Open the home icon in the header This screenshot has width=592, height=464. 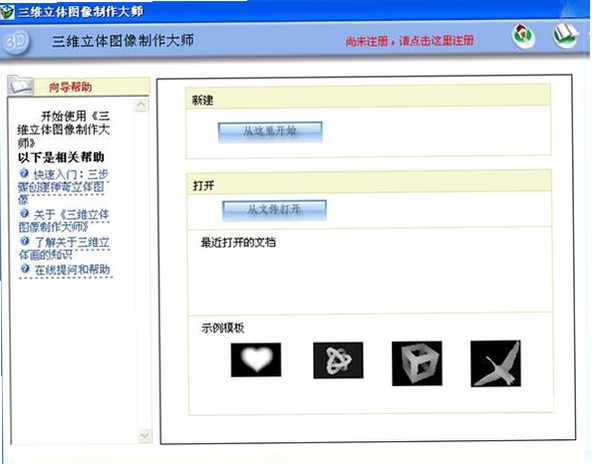(x=523, y=36)
